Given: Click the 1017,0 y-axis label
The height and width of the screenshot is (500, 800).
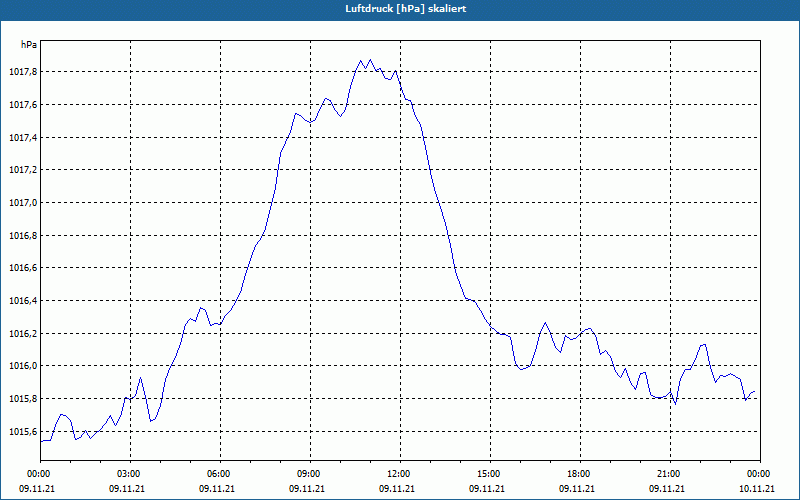Looking at the screenshot, I should tap(23, 203).
